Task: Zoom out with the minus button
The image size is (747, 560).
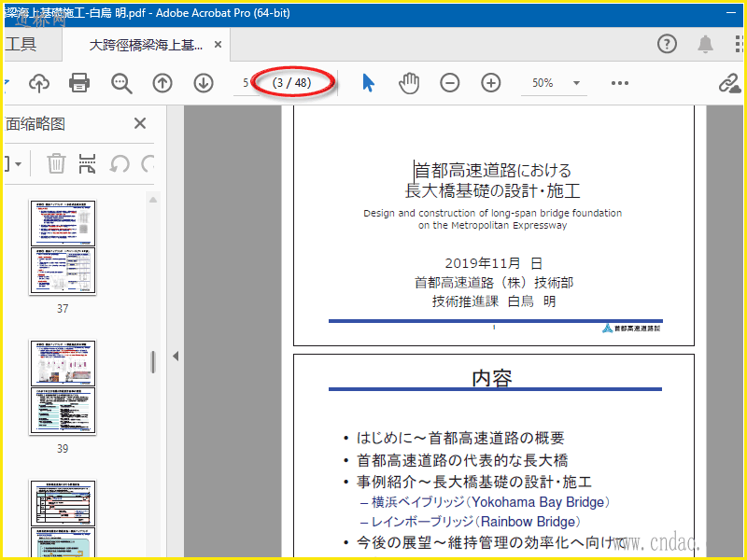Action: (450, 83)
